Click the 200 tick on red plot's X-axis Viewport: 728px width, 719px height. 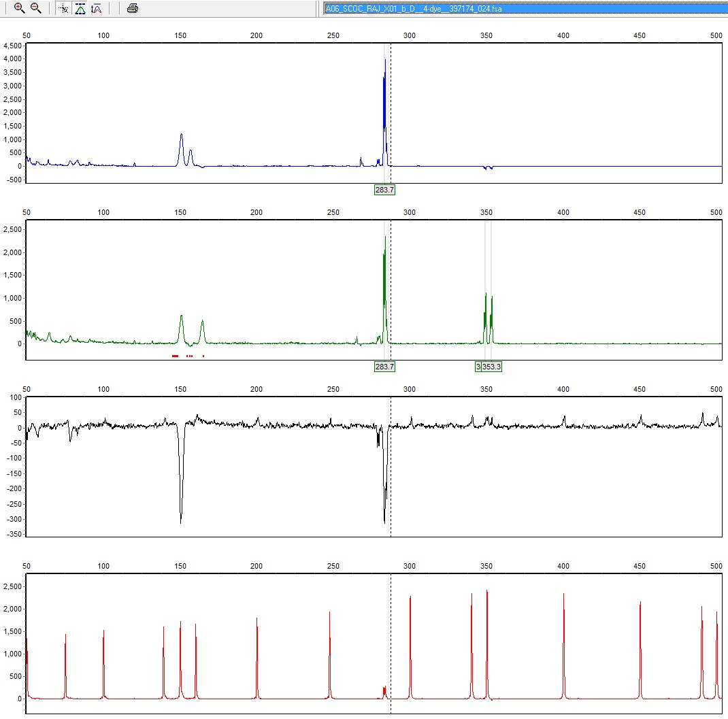pyautogui.click(x=257, y=566)
